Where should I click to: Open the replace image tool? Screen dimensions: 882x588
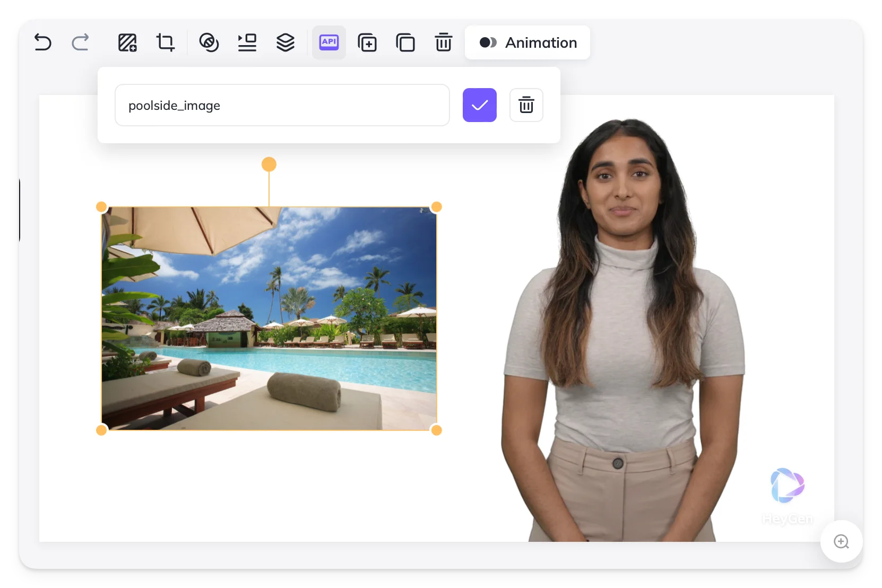point(127,42)
